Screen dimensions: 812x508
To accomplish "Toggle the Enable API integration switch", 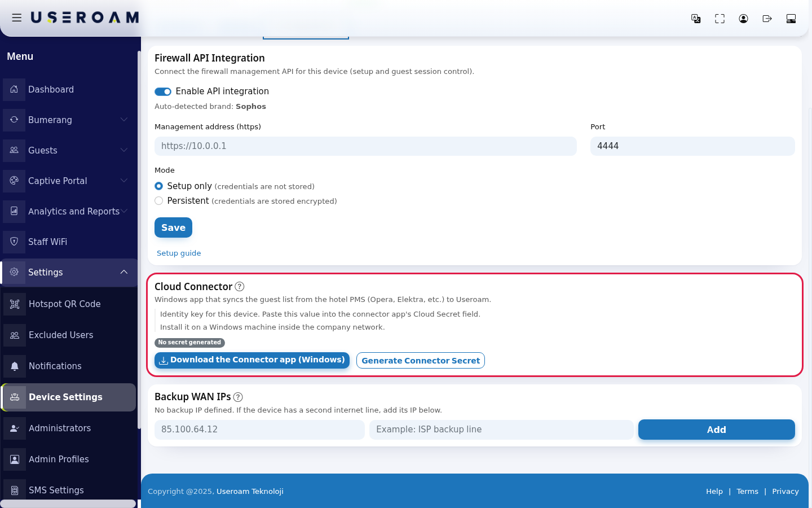I will point(163,91).
